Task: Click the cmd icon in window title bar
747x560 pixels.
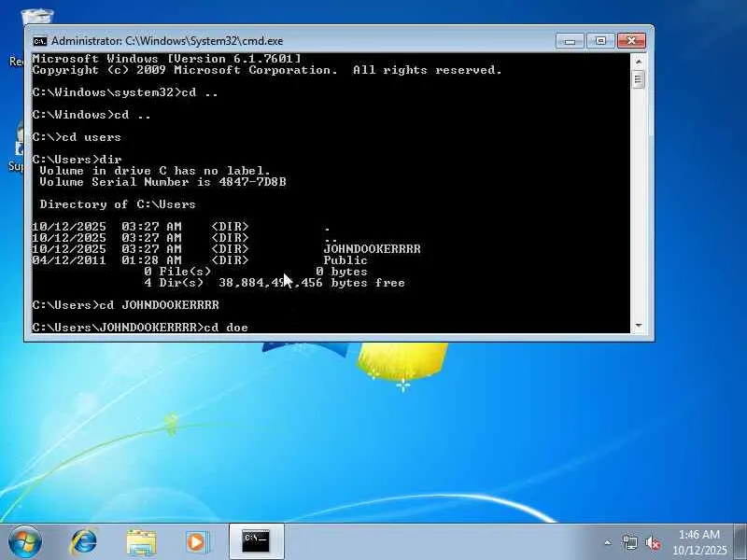Action: tap(39, 41)
